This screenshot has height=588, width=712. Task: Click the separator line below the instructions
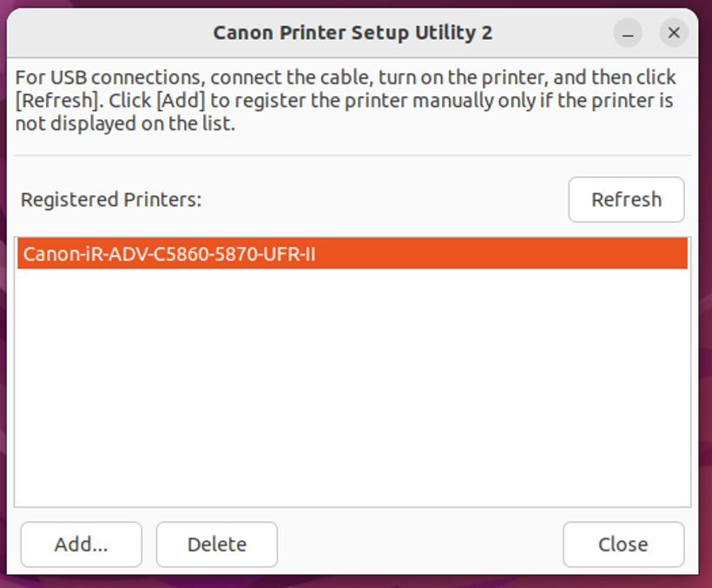tap(353, 156)
